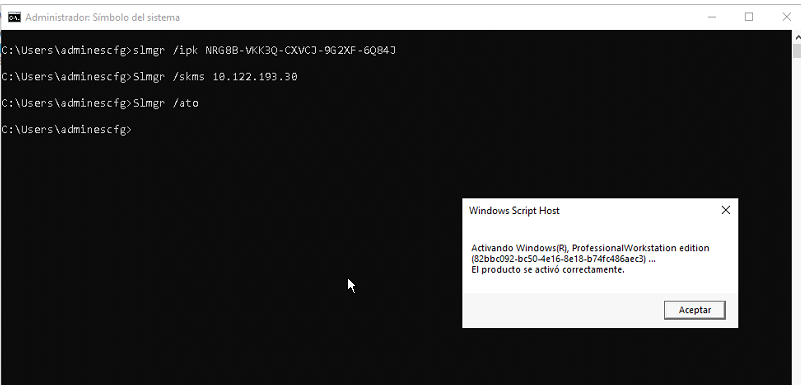Viewport: 801px width, 385px height.
Task: Click the Aceptar button in dialog
Action: click(x=694, y=310)
